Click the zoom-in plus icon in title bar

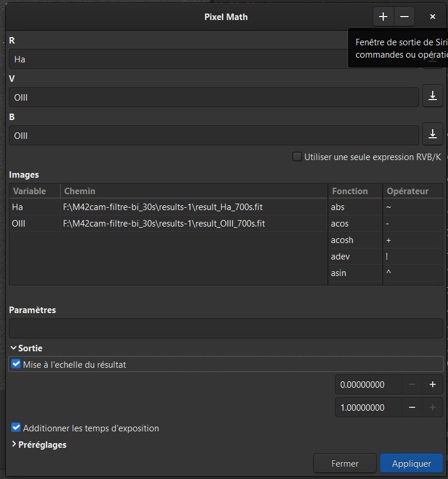coord(383,16)
